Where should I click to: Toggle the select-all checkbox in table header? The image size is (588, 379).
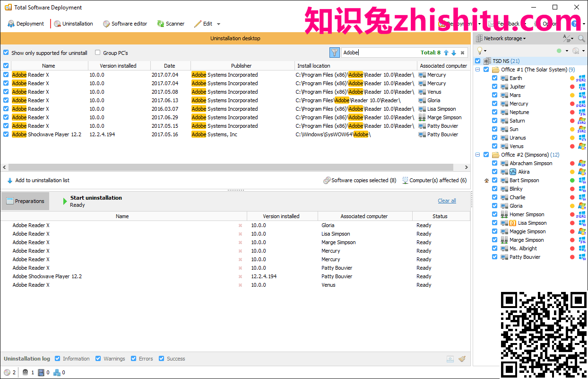[6, 66]
